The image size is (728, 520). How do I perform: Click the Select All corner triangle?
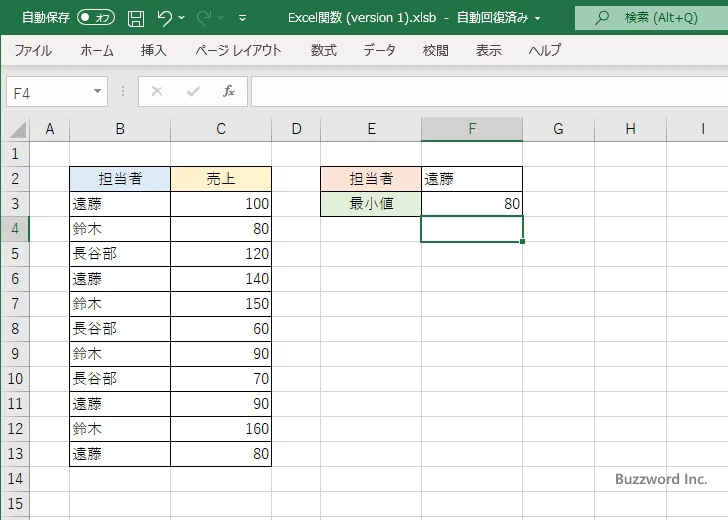(x=18, y=130)
